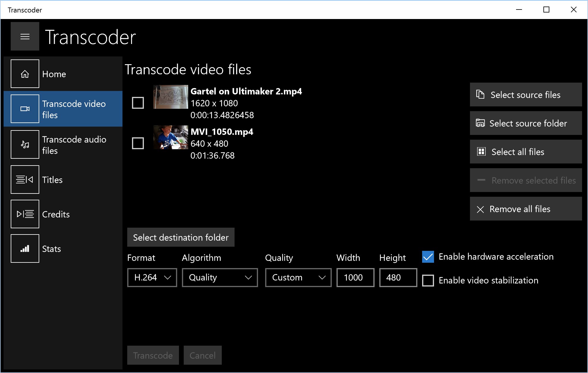Click the Titles icon in the sidebar
588x373 pixels.
(x=25, y=179)
